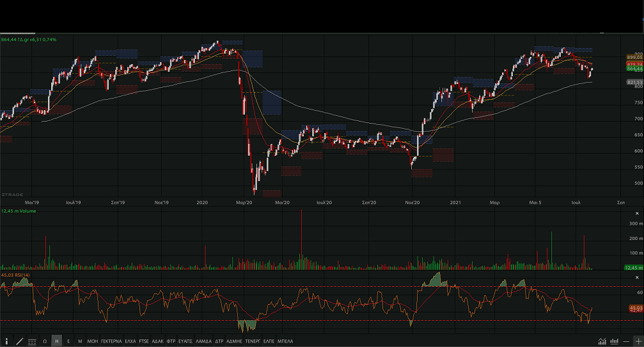Switch to the ΔΤΡ symbol

tap(219, 341)
